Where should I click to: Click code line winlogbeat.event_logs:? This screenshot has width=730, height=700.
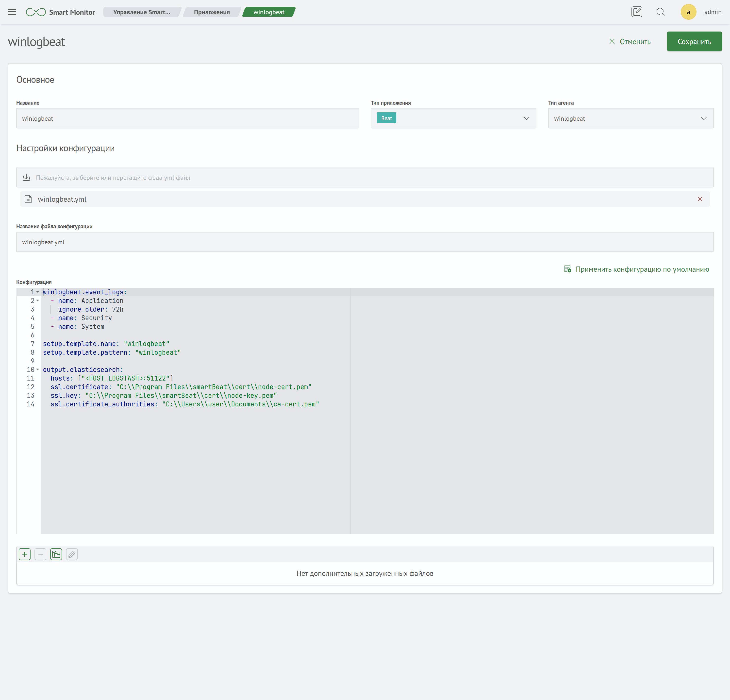tap(85, 292)
